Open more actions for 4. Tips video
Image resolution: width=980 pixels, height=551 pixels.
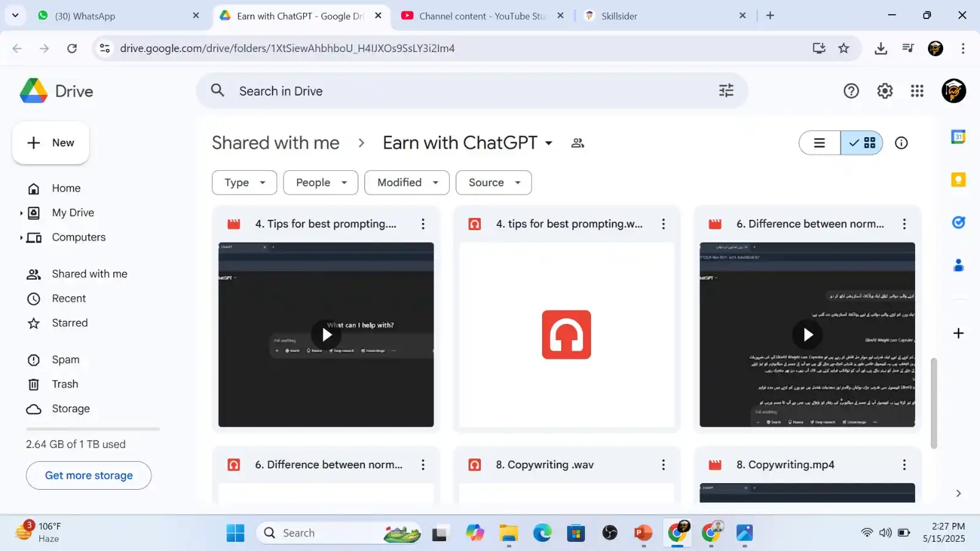(423, 224)
